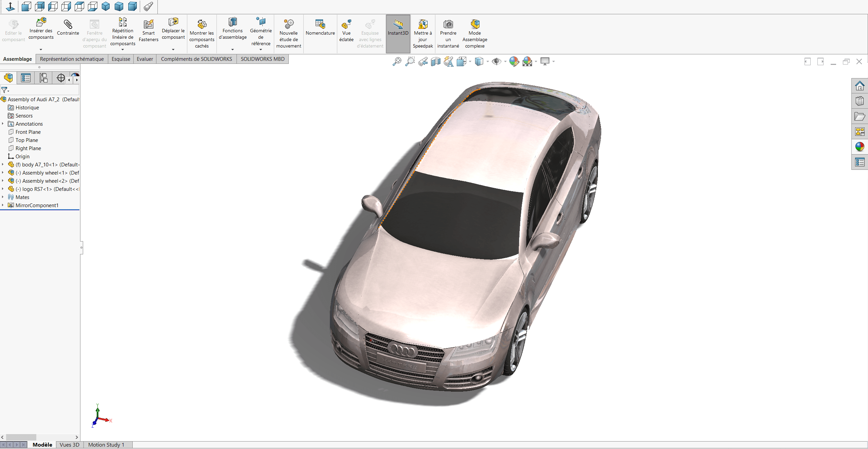Viewport: 868px width, 449px height.
Task: Click Déplacer le composant tool
Action: click(173, 29)
